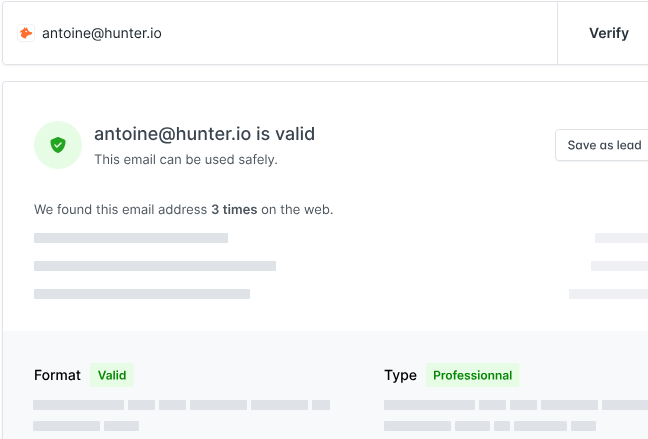Open the third loading source row
Screen dimensions: 648x439
point(142,294)
